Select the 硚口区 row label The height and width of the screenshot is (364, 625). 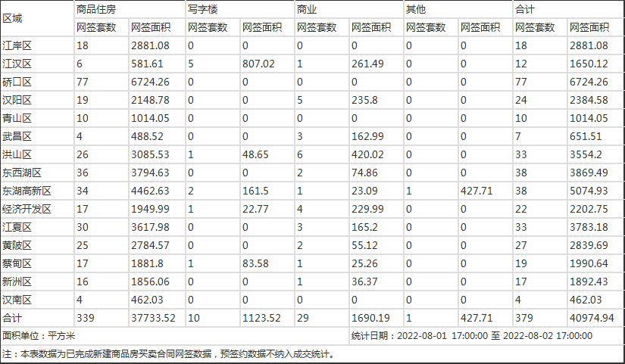(17, 82)
